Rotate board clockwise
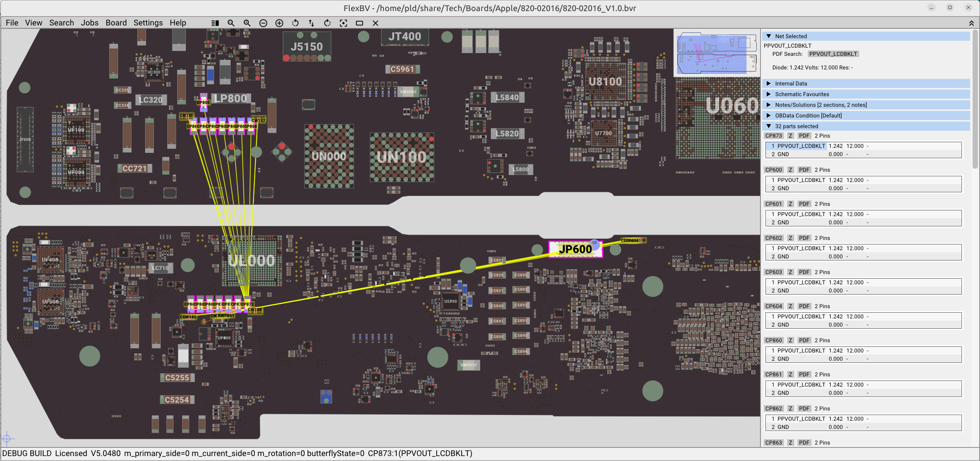The width and height of the screenshot is (980, 461). [327, 23]
